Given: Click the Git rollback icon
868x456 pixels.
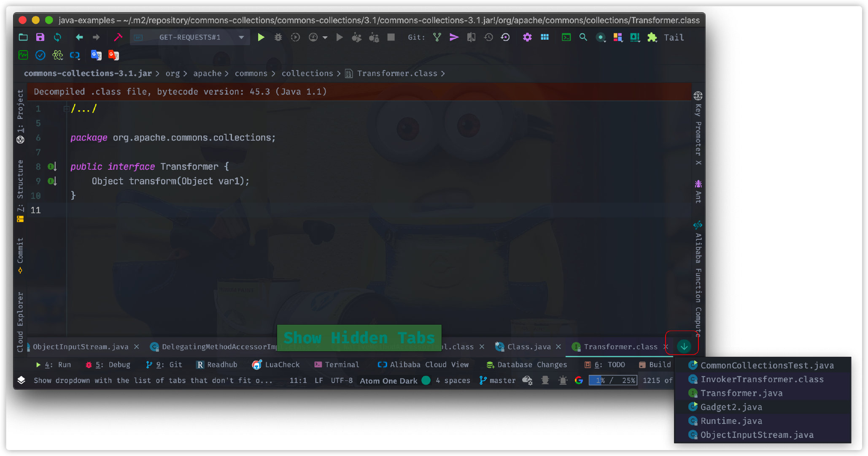Looking at the screenshot, I should 505,38.
